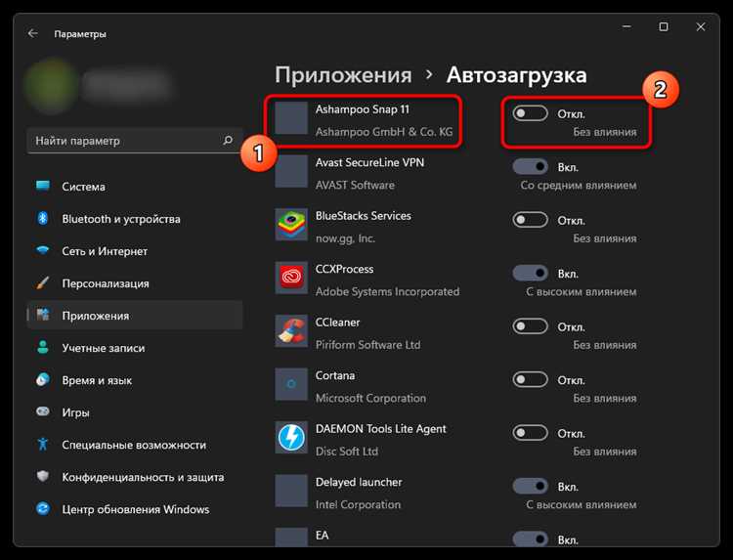Toggle the EA startup switch off
This screenshot has width=733, height=560.
(530, 538)
